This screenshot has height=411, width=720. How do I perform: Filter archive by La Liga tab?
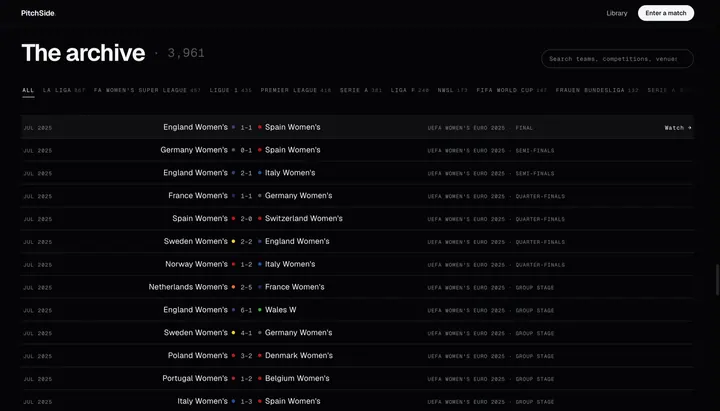pyautogui.click(x=64, y=90)
